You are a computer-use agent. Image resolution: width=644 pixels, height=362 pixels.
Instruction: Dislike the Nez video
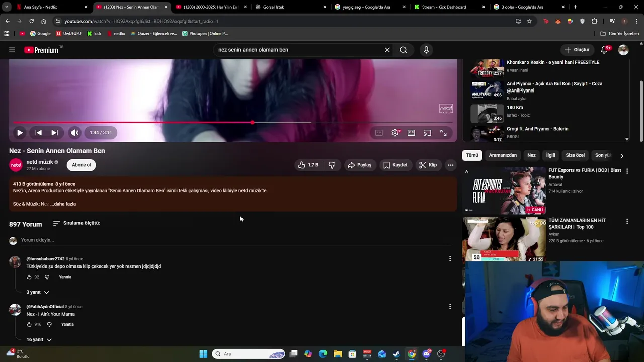pyautogui.click(x=332, y=165)
